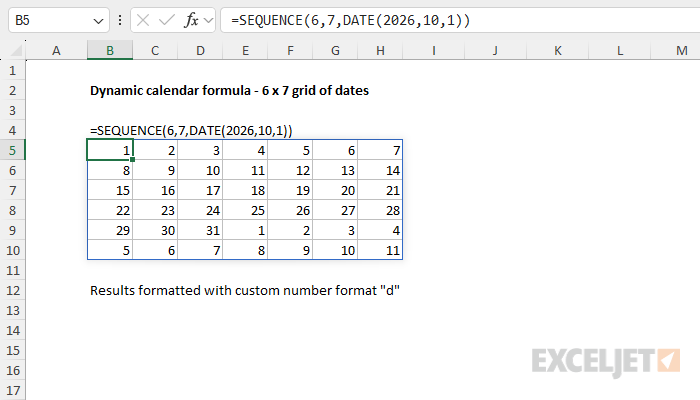This screenshot has width=700, height=400.
Task: Click the vertical dots handle beside Name Box
Action: coord(120,20)
